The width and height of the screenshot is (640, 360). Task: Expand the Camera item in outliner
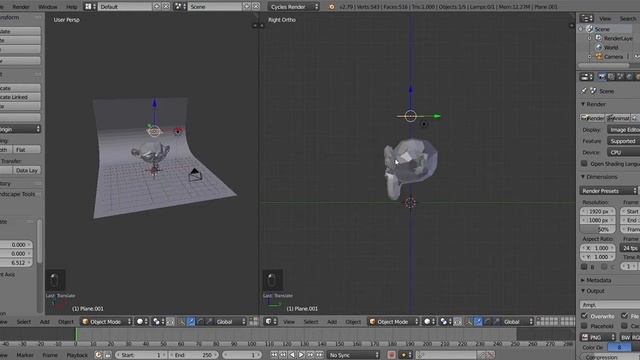click(589, 57)
